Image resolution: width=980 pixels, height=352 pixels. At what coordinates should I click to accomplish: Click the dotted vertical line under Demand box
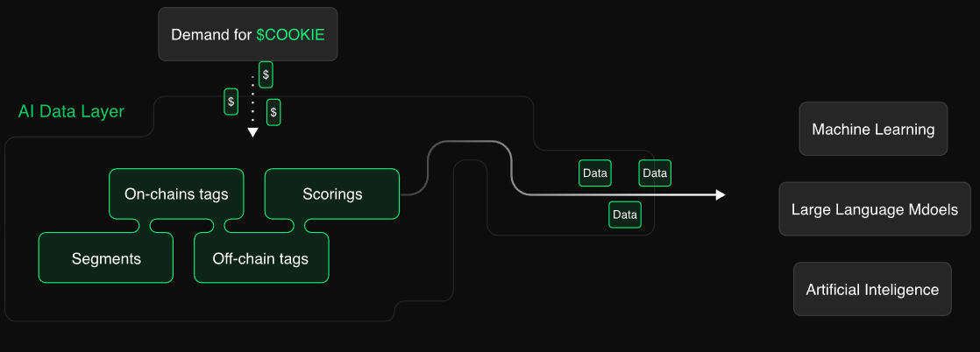click(252, 101)
